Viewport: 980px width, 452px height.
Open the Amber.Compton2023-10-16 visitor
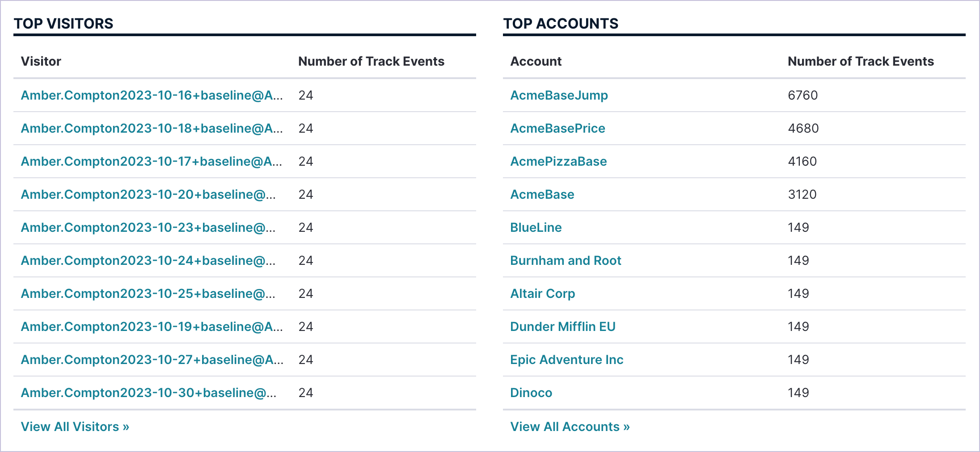[152, 95]
